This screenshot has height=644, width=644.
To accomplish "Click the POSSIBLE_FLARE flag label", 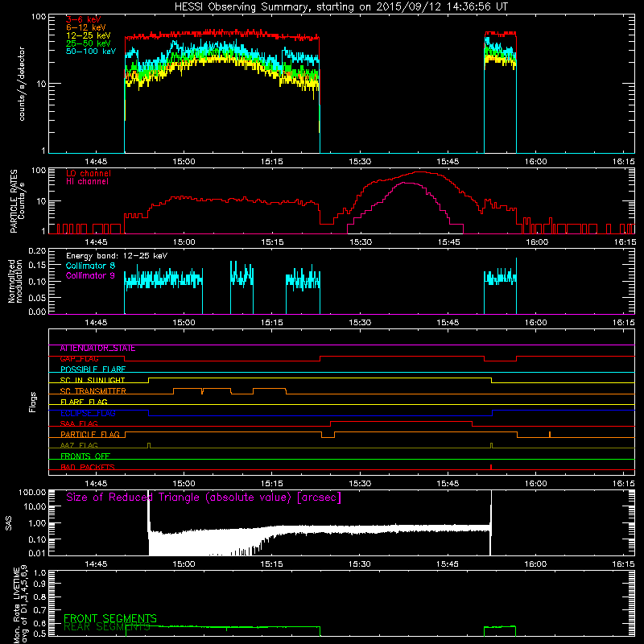I will 93,369.
